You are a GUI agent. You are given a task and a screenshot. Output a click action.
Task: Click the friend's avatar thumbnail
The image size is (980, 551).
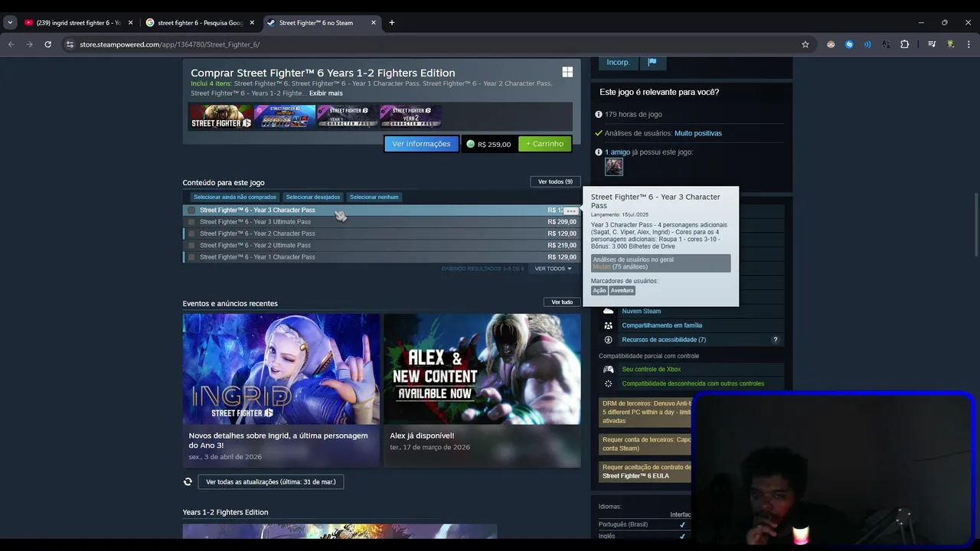coord(614,166)
